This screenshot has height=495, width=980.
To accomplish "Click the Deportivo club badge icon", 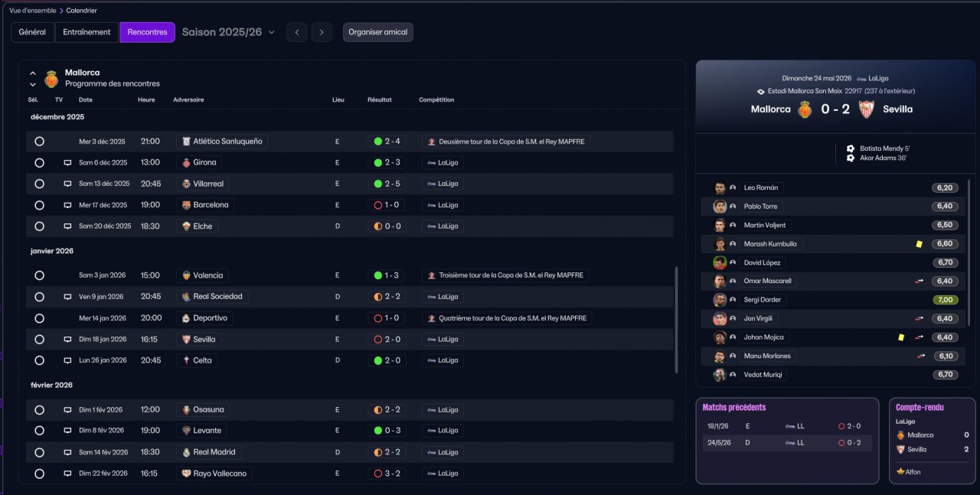I will click(186, 318).
